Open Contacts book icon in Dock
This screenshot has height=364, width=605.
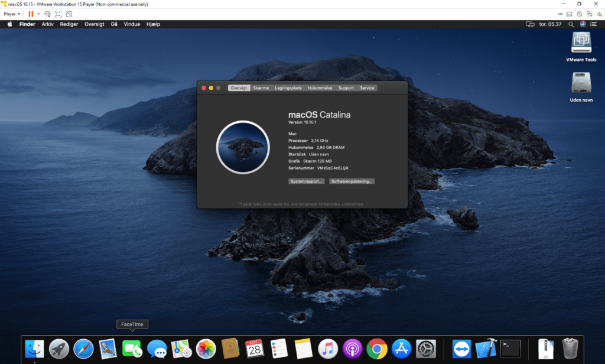(x=230, y=349)
